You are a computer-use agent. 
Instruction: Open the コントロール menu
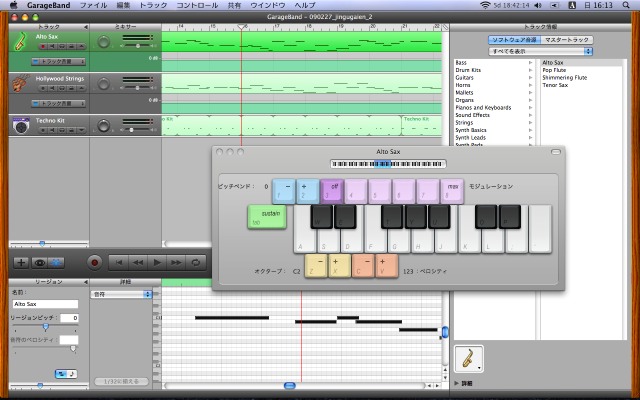click(197, 5)
